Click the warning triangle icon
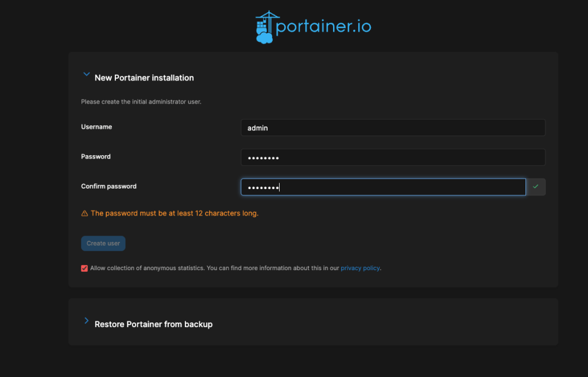Image resolution: width=588 pixels, height=377 pixels. coord(85,213)
